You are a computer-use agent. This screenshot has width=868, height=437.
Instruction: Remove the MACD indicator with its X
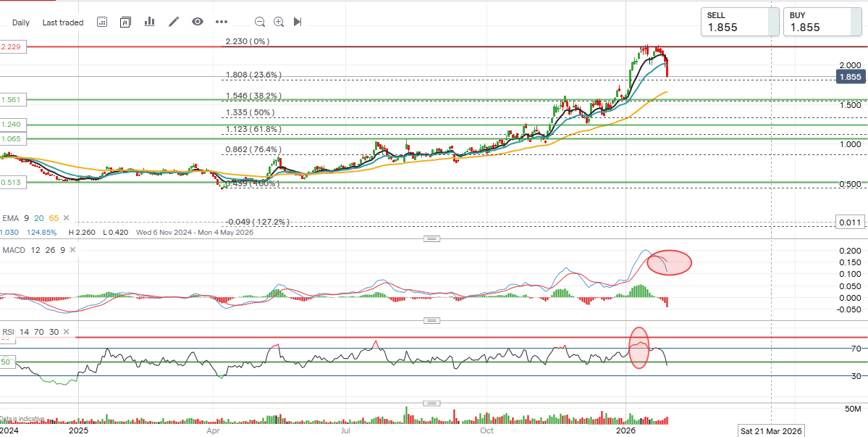[x=71, y=250]
